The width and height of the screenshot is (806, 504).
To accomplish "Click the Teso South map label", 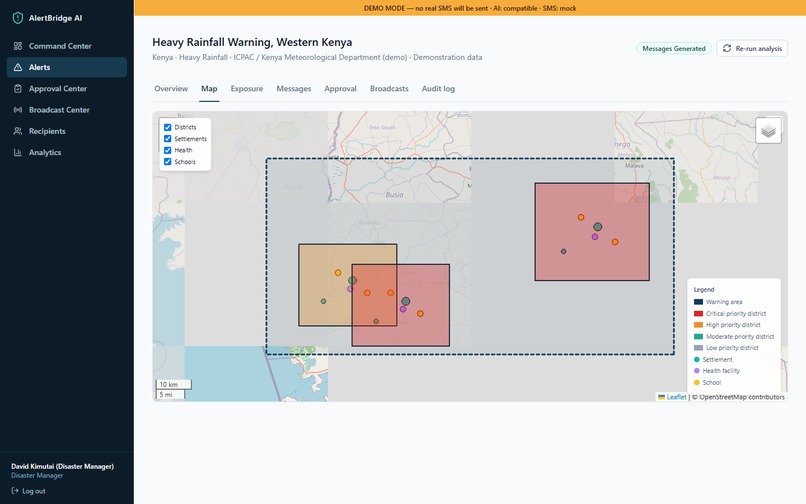I will (x=382, y=127).
